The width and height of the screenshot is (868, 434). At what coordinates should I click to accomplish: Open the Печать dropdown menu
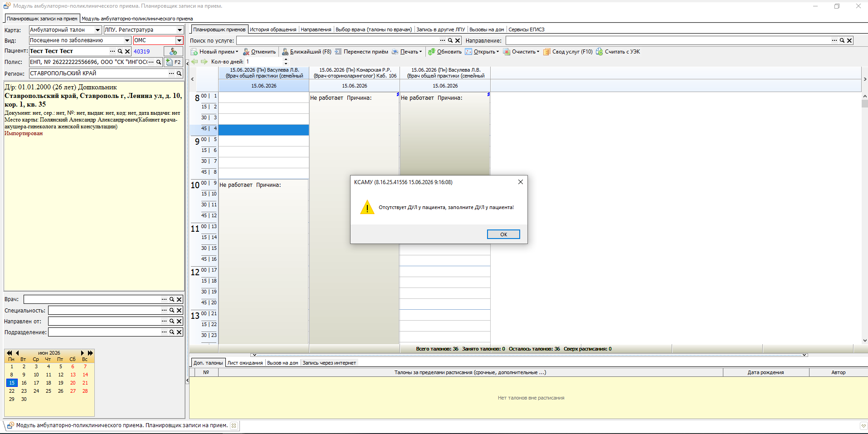pos(420,52)
